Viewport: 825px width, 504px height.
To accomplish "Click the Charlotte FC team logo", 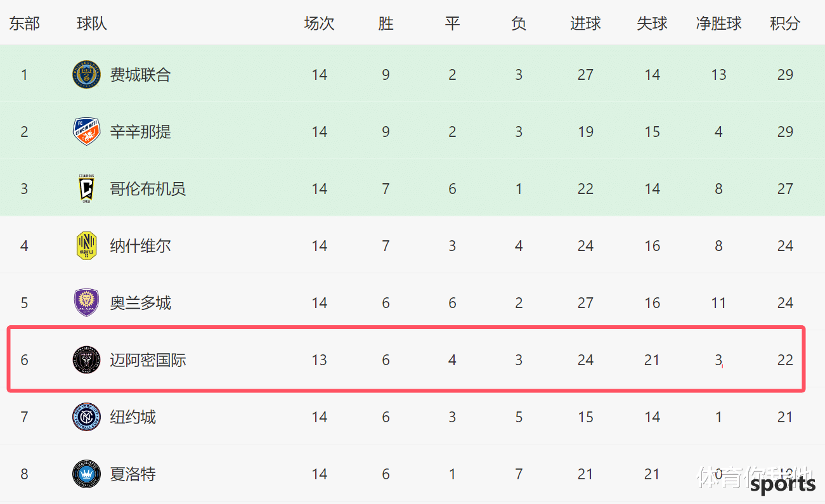I will [86, 474].
